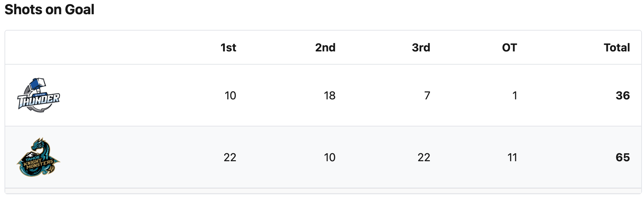
Task: Click Thunder's 2nd period shots value 18
Action: coord(329,96)
